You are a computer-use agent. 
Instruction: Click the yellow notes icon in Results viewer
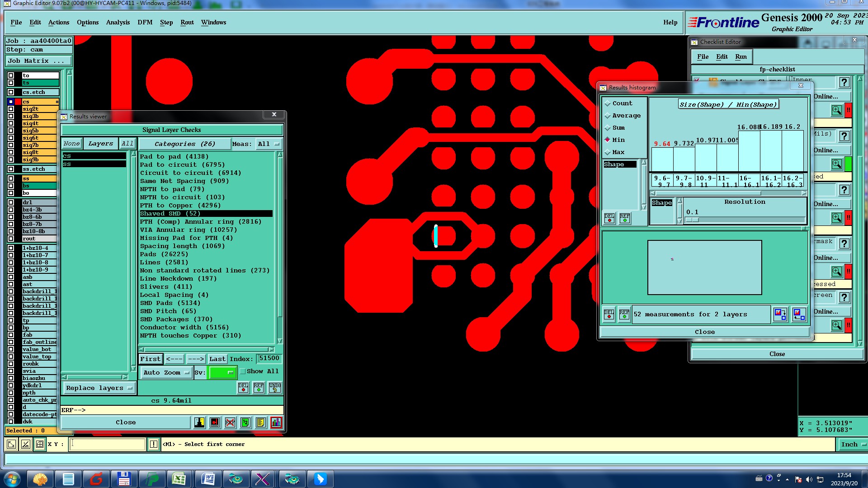260,422
